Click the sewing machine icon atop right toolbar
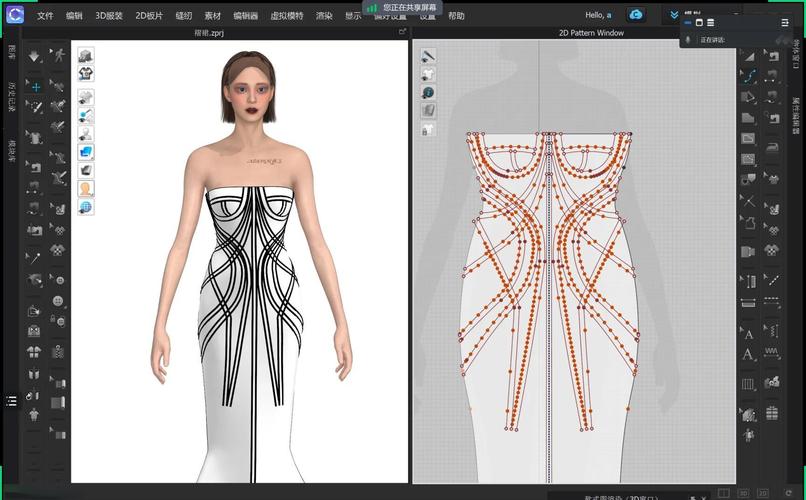The width and height of the screenshot is (806, 500). click(772, 55)
